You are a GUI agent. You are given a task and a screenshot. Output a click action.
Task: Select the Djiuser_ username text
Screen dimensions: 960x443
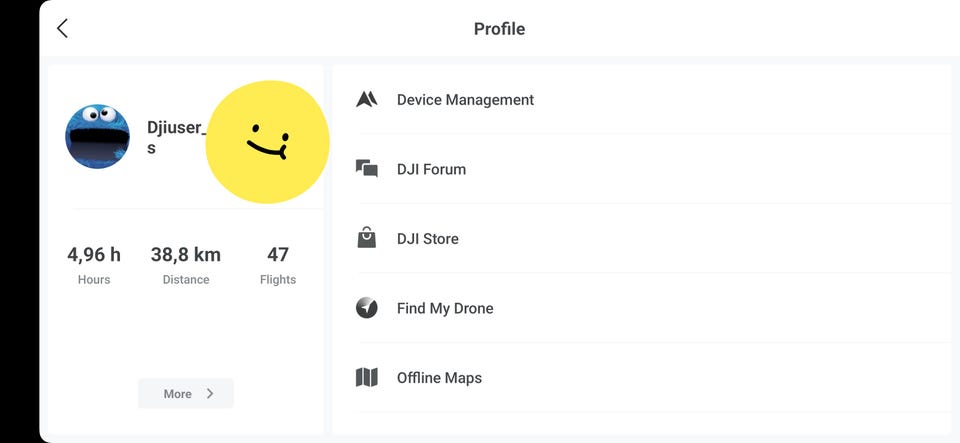[x=176, y=137]
